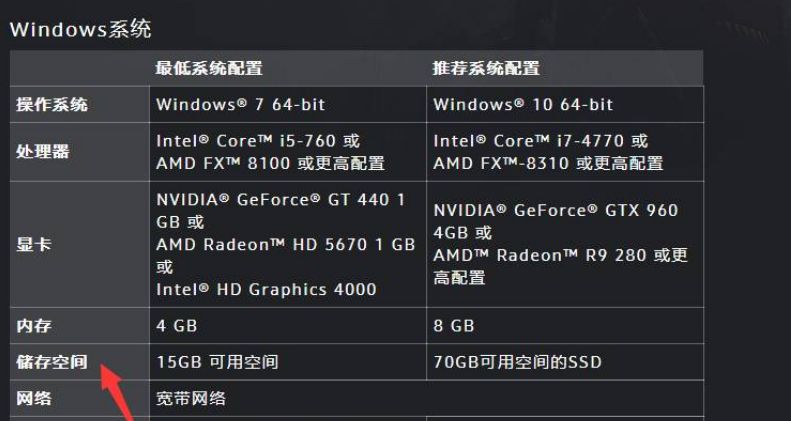The image size is (791, 421).
Task: Click the 内存 row label
Action: (34, 326)
